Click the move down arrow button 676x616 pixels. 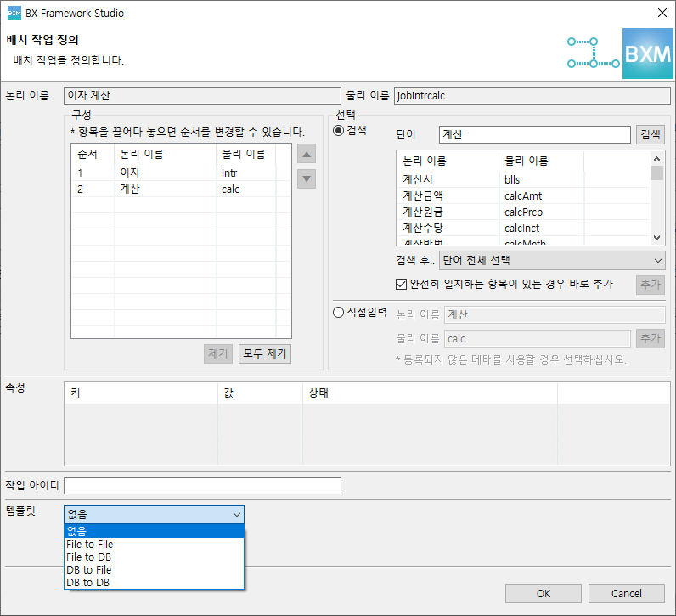coord(307,179)
